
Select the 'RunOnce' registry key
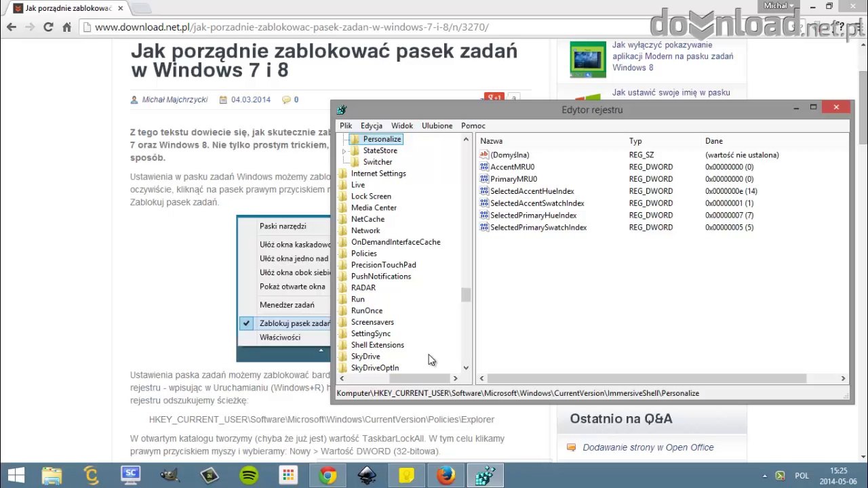pyautogui.click(x=367, y=310)
